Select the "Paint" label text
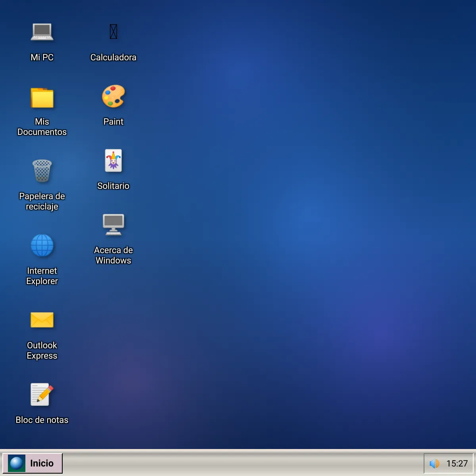Viewport: 476px width, 476px height. click(113, 121)
